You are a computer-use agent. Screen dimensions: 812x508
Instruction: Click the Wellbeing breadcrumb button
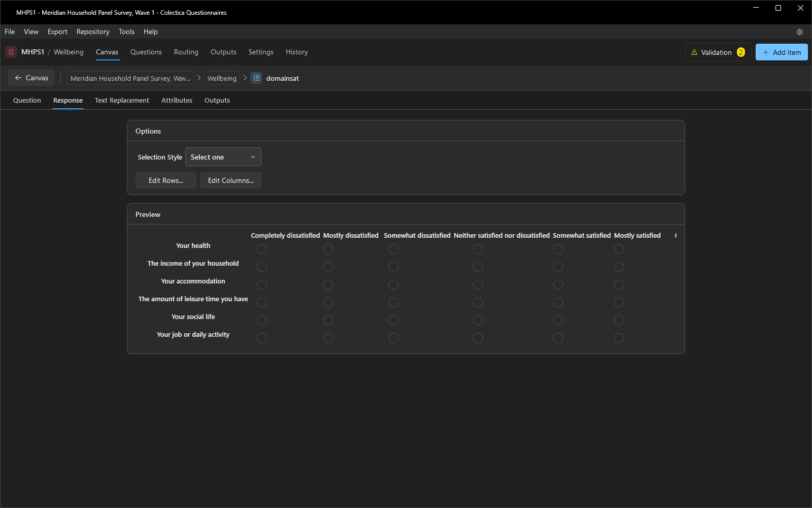pos(222,78)
